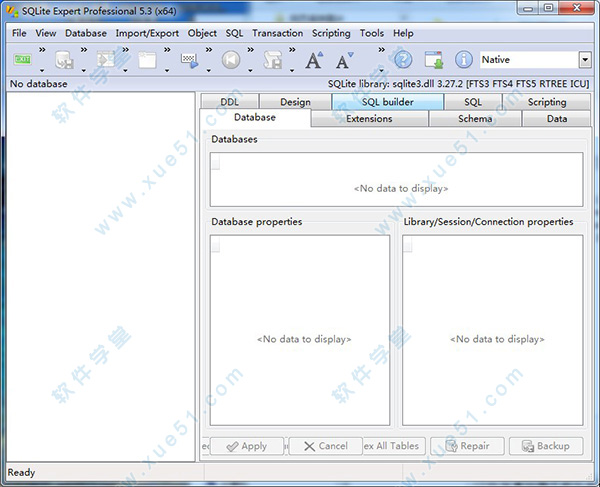This screenshot has width=600, height=487.
Task: Expand overflow chevron next to the Exit icon
Action: (x=42, y=50)
